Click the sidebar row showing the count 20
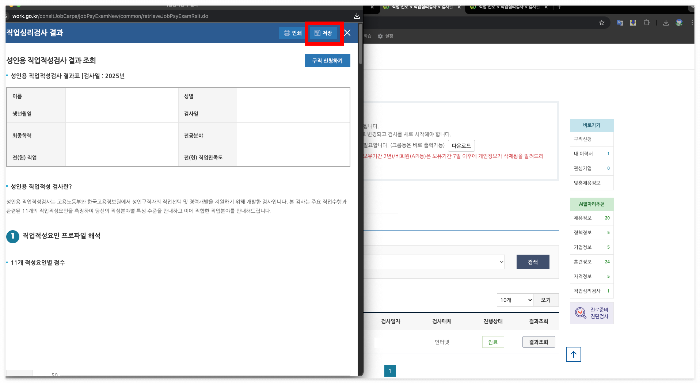The image size is (700, 383). click(x=591, y=218)
